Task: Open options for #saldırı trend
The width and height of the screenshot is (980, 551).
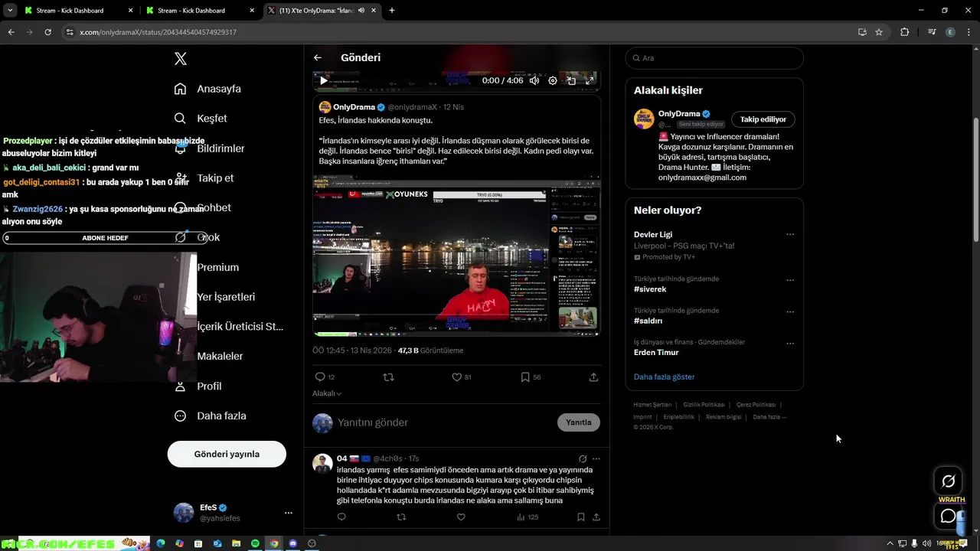Action: click(790, 312)
